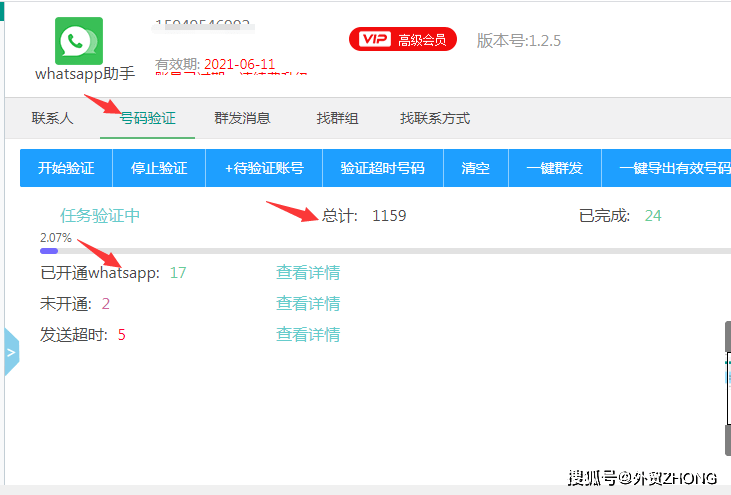
Task: Expand the left side panel arrow
Action: coord(11,353)
